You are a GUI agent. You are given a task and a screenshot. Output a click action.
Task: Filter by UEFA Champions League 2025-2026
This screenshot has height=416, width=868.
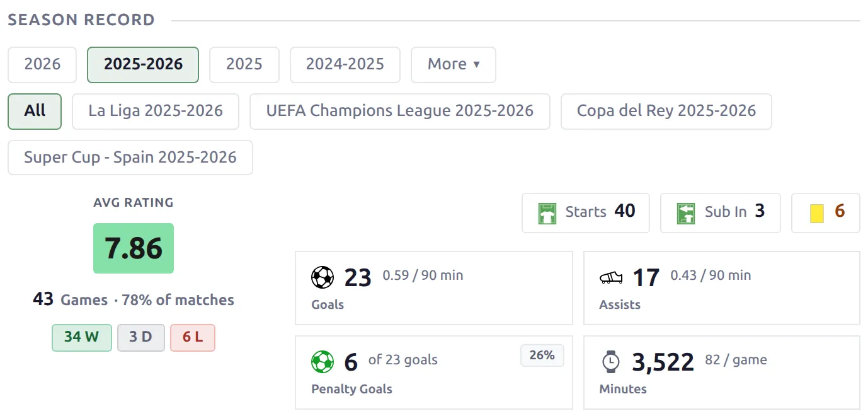click(x=400, y=112)
